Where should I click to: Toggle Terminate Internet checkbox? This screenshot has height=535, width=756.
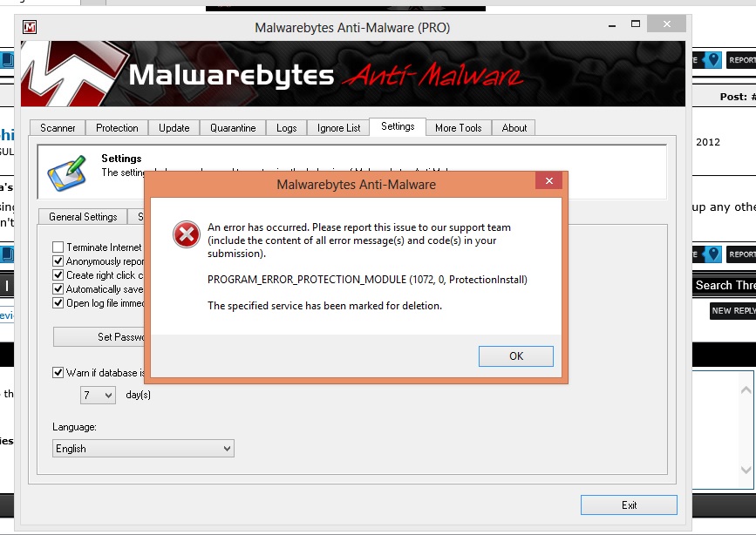[x=58, y=247]
